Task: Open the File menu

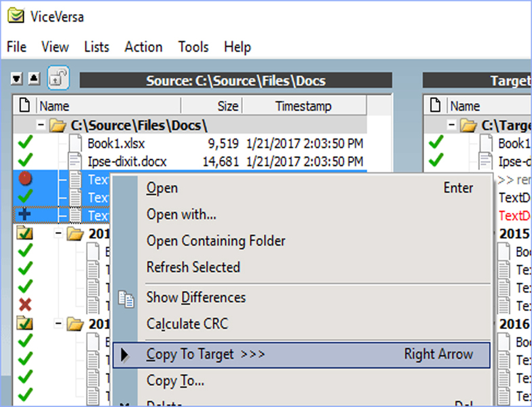Action: click(x=16, y=47)
